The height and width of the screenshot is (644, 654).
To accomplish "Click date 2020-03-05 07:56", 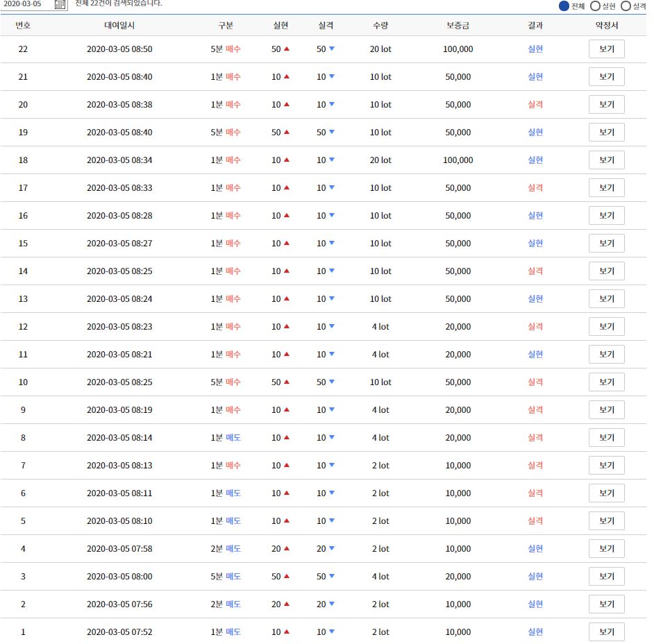I will pyautogui.click(x=119, y=604).
